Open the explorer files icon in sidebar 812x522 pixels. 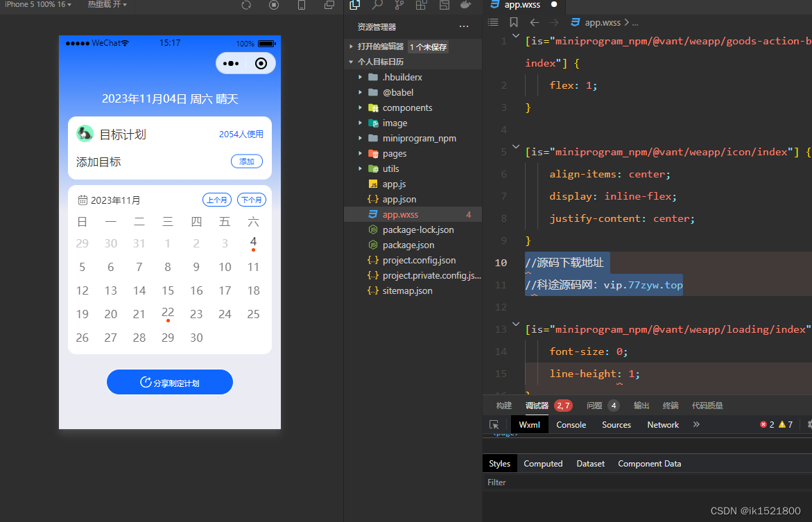click(x=355, y=5)
